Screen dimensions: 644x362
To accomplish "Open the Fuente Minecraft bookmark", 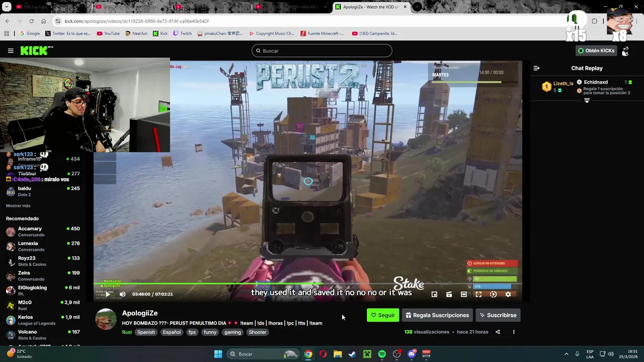I will [x=322, y=34].
